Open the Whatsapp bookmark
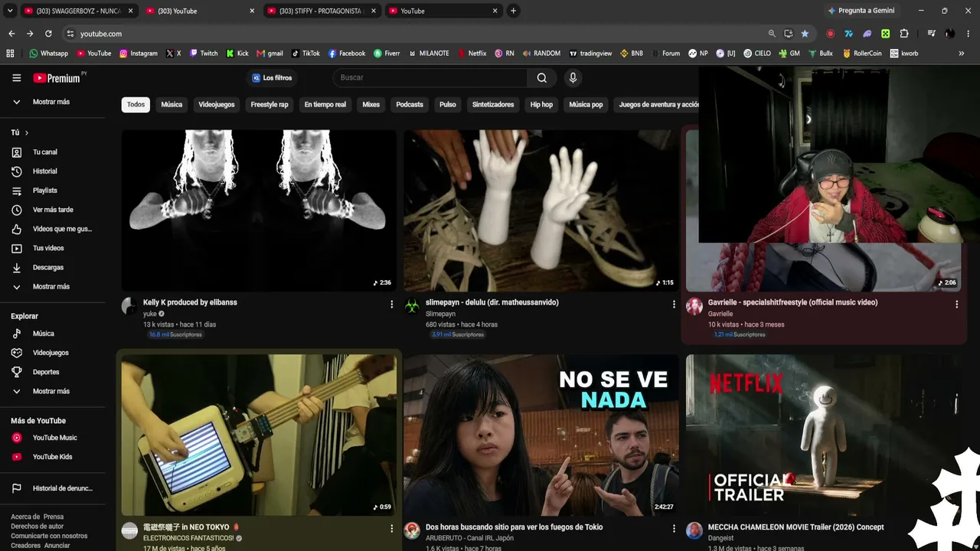This screenshot has height=551, width=980. point(48,54)
